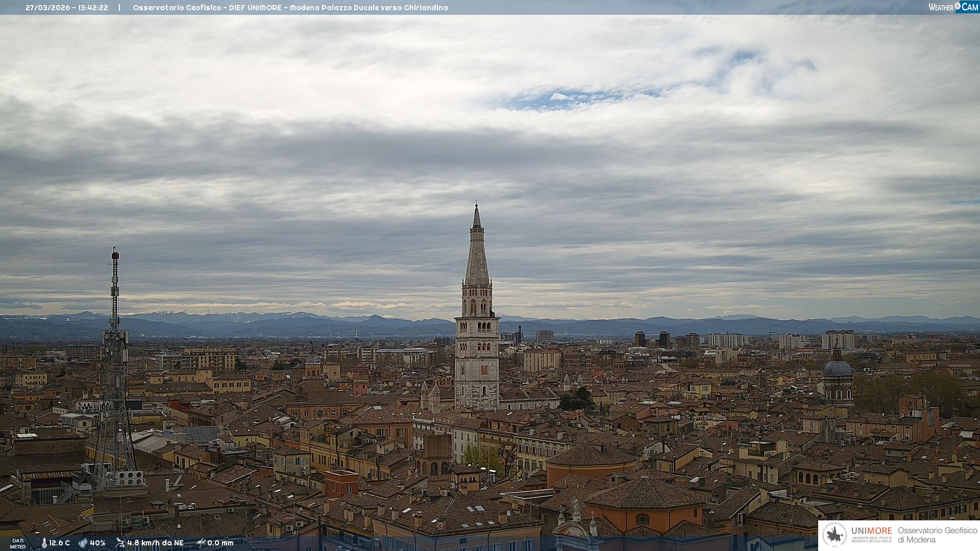
Task: Click the UNIMORE wordmark text
Action: coord(871,531)
